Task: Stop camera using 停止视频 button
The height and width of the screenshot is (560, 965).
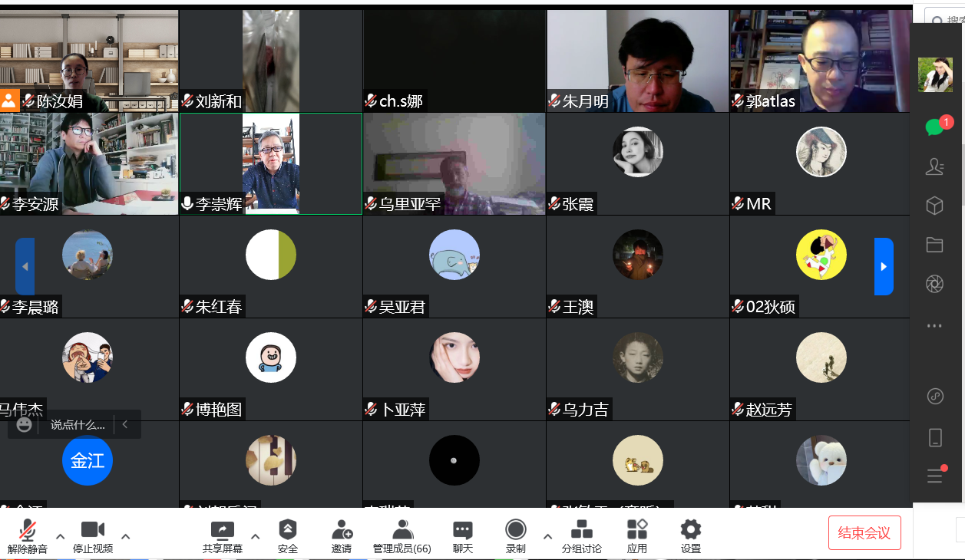Action: click(x=93, y=535)
